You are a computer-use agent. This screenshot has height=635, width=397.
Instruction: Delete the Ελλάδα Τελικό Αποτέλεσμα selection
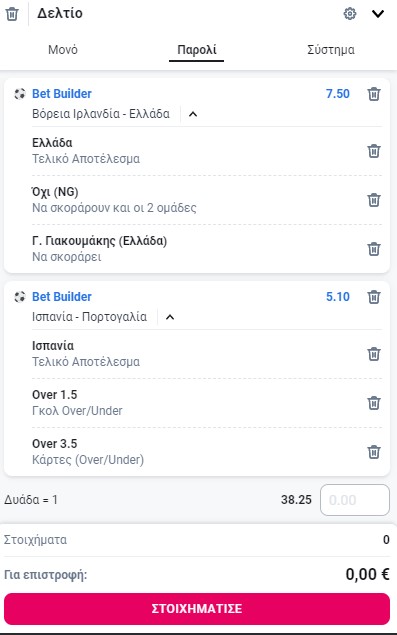374,151
